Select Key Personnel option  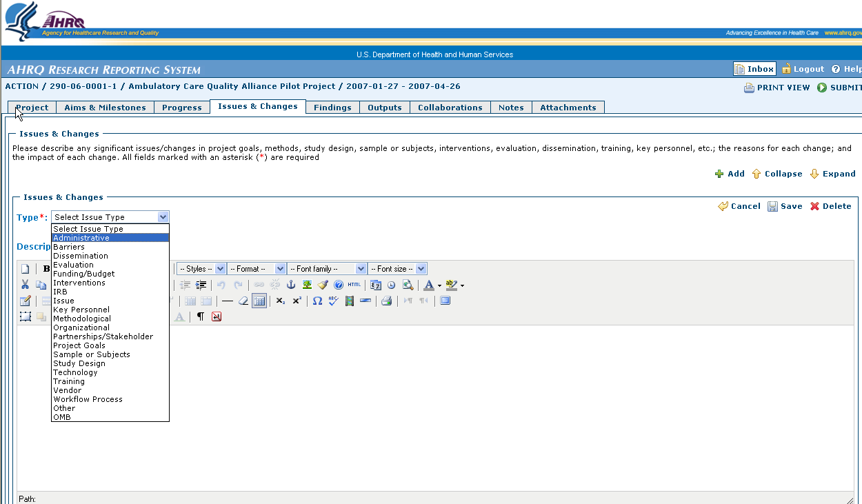(x=110, y=310)
